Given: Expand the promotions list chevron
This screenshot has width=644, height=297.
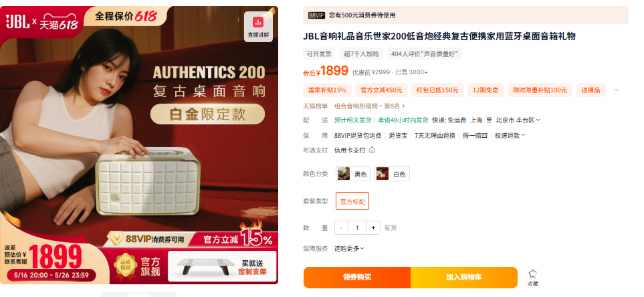Looking at the screenshot, I should click(x=616, y=90).
